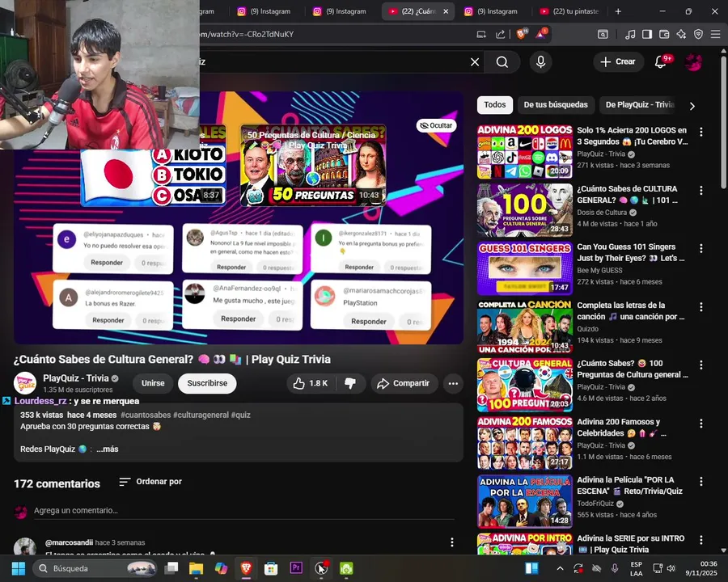The width and height of the screenshot is (728, 582).
Task: Click the page vertical scrollbar
Action: click(x=723, y=123)
